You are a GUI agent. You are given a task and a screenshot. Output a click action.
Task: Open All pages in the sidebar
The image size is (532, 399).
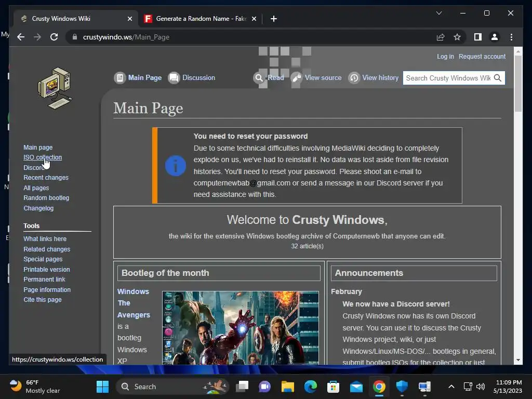point(36,188)
